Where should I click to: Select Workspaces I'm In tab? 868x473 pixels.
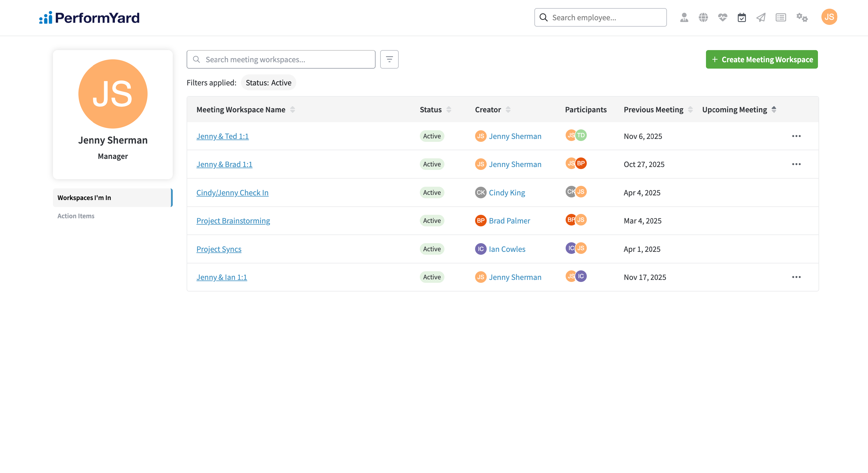113,197
